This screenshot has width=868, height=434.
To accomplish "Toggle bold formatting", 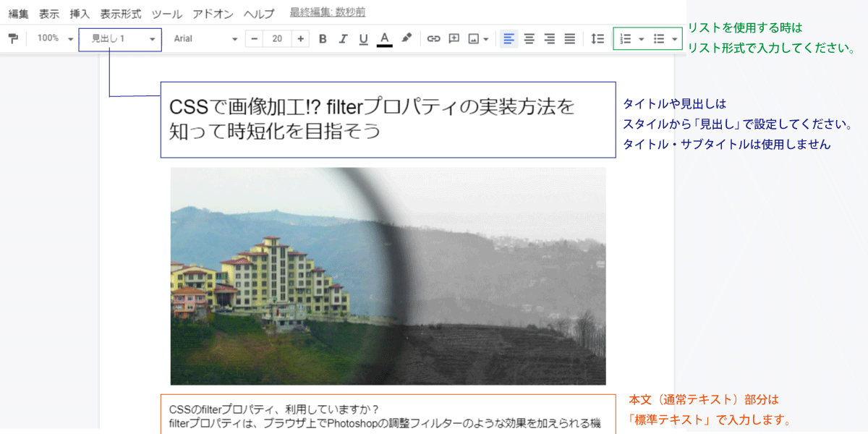I will click(x=323, y=39).
